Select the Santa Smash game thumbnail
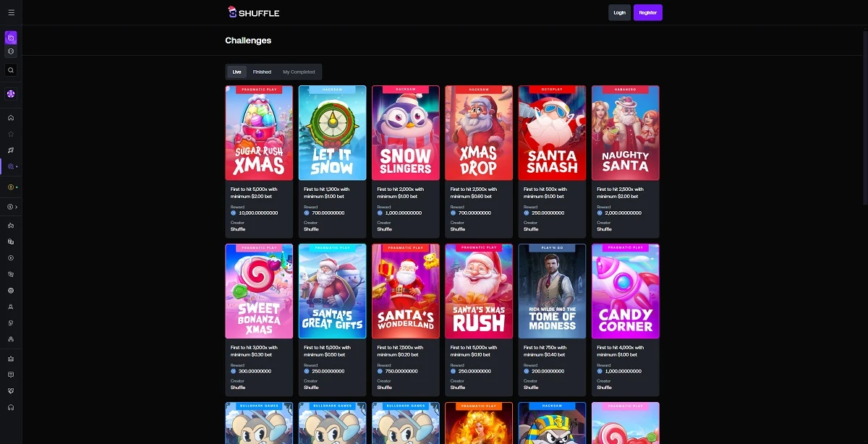 552,133
